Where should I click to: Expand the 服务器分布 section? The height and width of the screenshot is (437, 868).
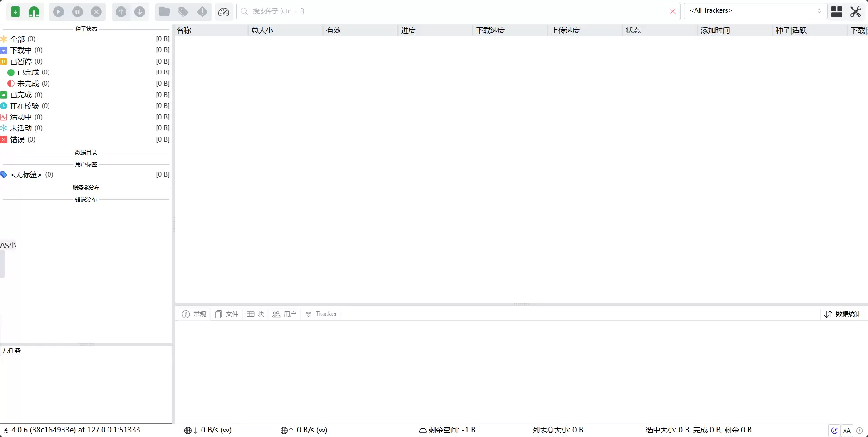click(x=86, y=188)
